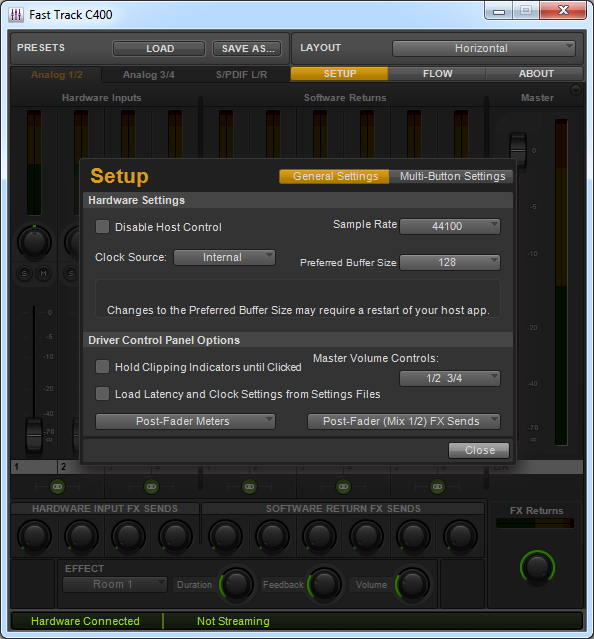Viewport: 594px width, 639px height.
Task: Close the Fast Track C400 window
Action: point(563,11)
